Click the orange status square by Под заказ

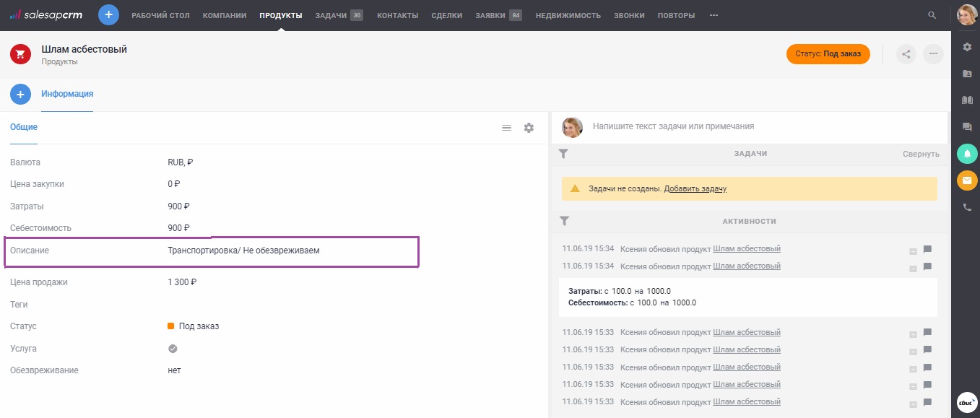point(171,326)
